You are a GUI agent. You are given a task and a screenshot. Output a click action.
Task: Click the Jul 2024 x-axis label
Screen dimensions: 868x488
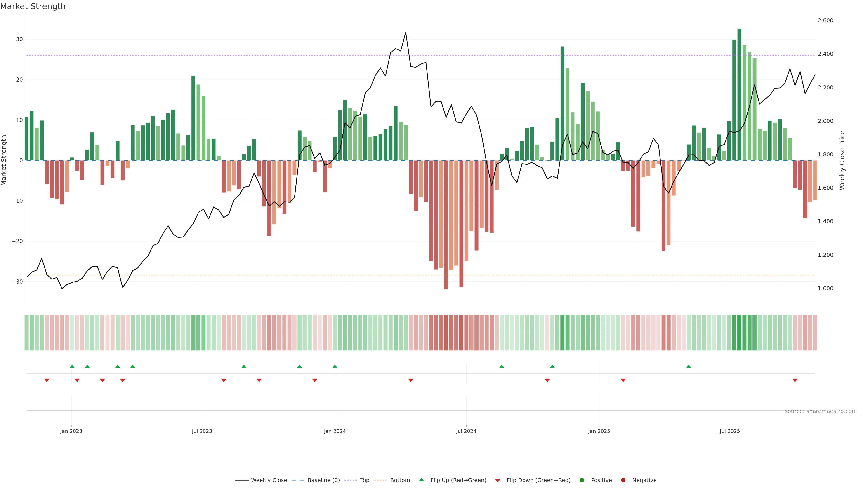click(466, 431)
